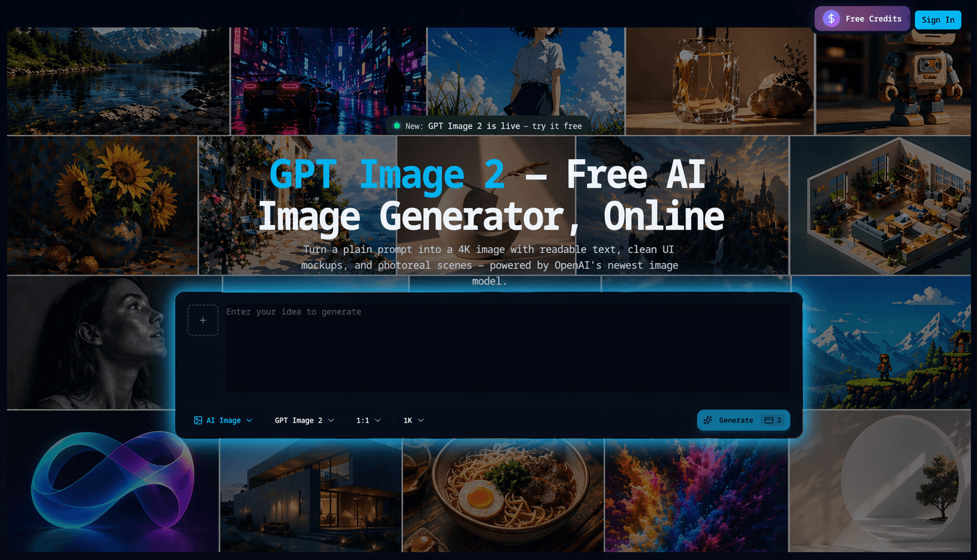Click the credit card icon beside cost 2

pos(769,420)
